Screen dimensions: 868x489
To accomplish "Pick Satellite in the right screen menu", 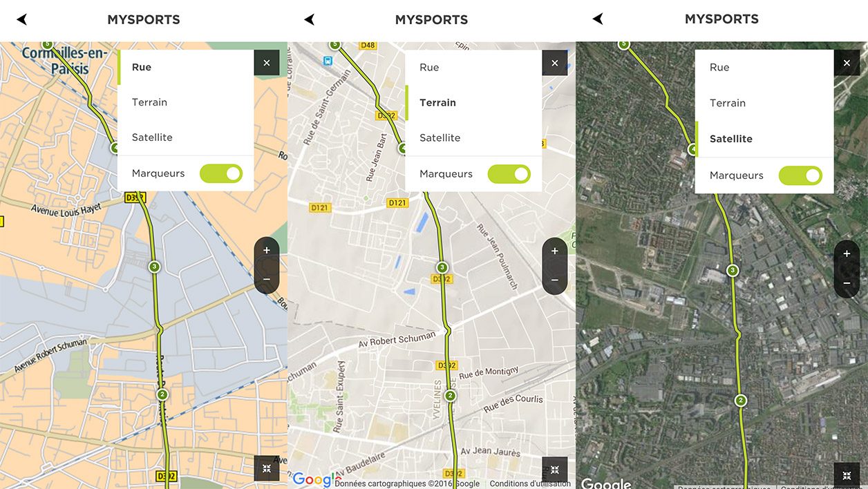I will 764,139.
